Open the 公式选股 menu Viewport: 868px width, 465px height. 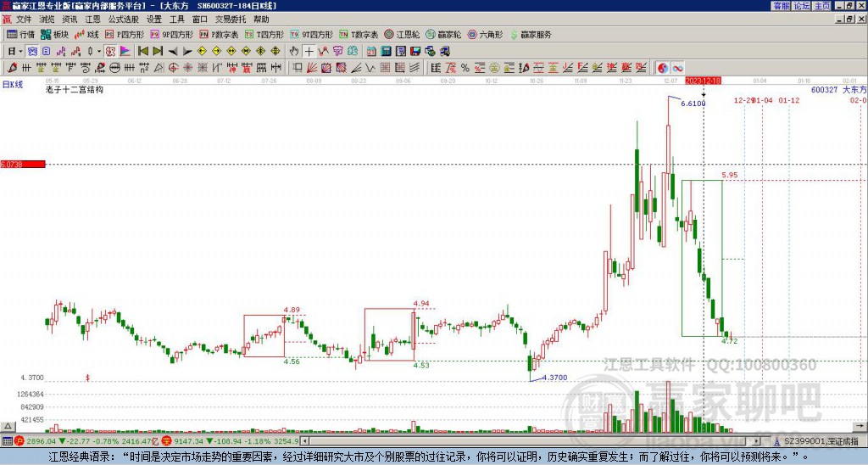click(123, 20)
